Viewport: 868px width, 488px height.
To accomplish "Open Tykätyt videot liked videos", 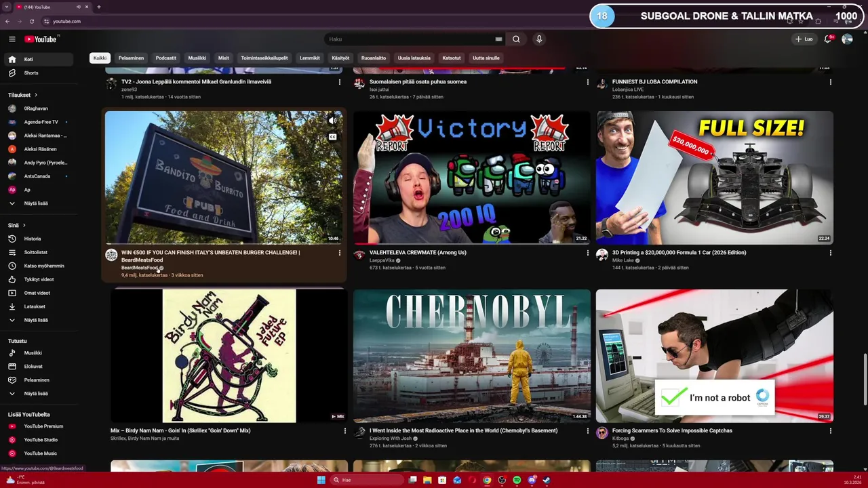I will click(39, 279).
